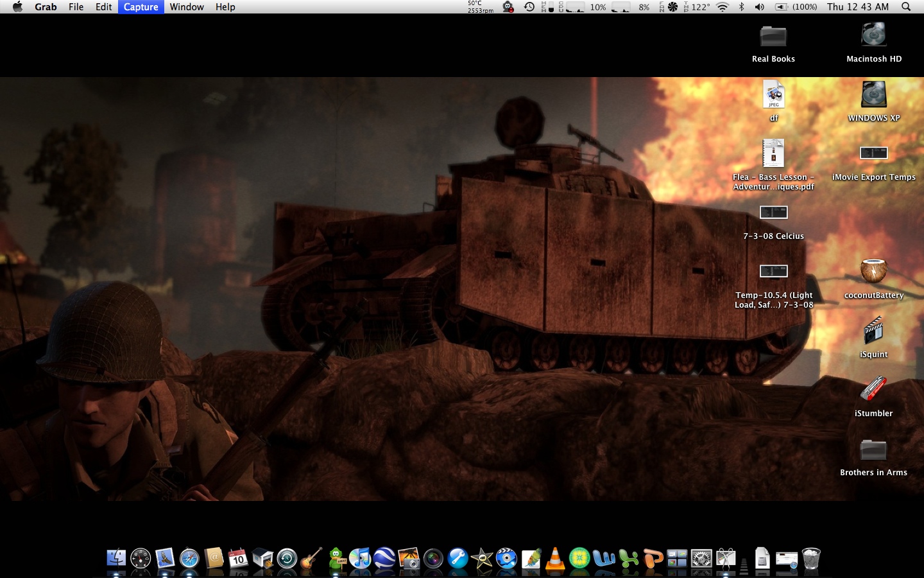Open Photo Booth camera lens icon
This screenshot has width=924, height=578.
coord(433,559)
